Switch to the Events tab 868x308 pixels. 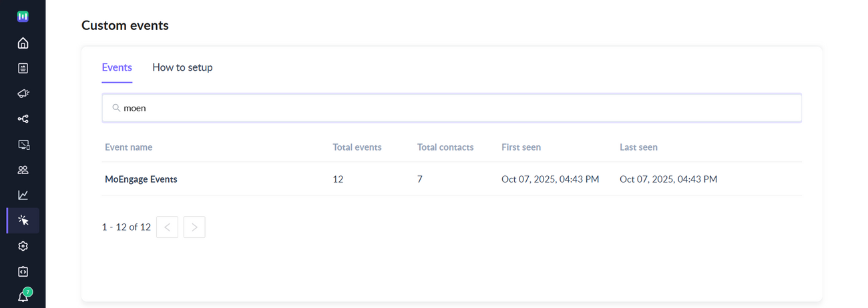[x=117, y=67]
